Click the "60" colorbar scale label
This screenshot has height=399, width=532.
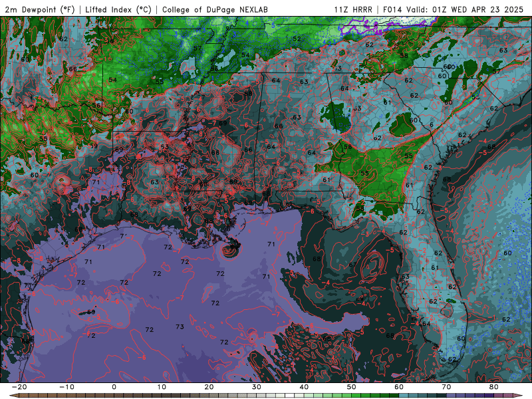(399, 387)
